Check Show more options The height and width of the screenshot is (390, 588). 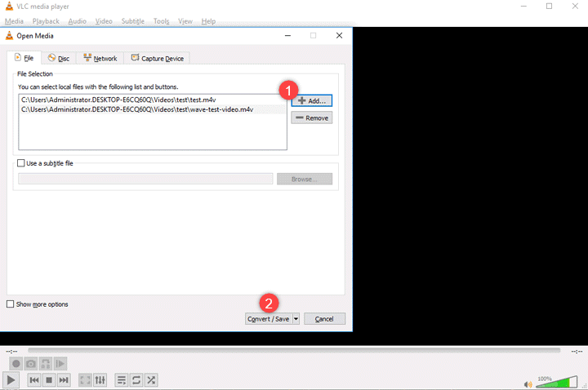pos(10,304)
